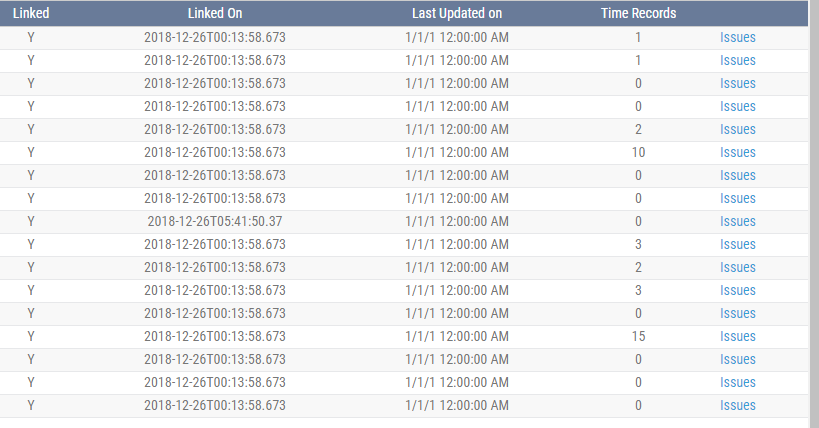Click Linked Y value in the last row
The height and width of the screenshot is (428, 819).
pyautogui.click(x=31, y=406)
